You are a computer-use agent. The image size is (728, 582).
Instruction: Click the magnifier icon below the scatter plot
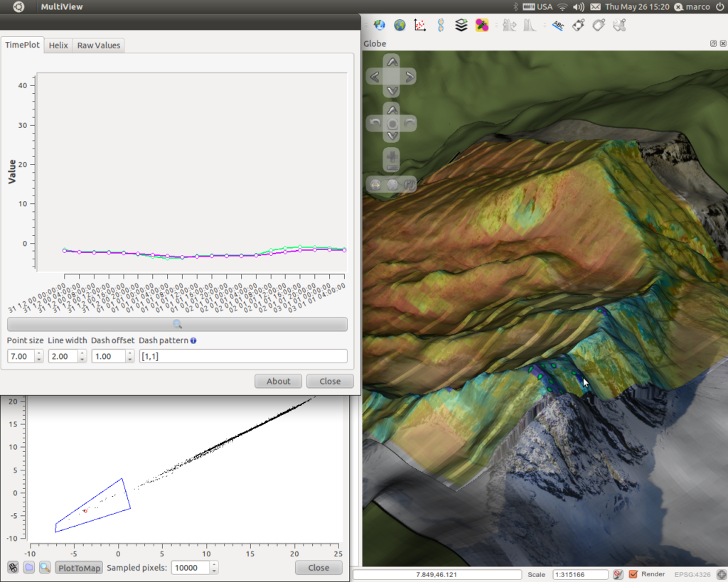pyautogui.click(x=45, y=567)
